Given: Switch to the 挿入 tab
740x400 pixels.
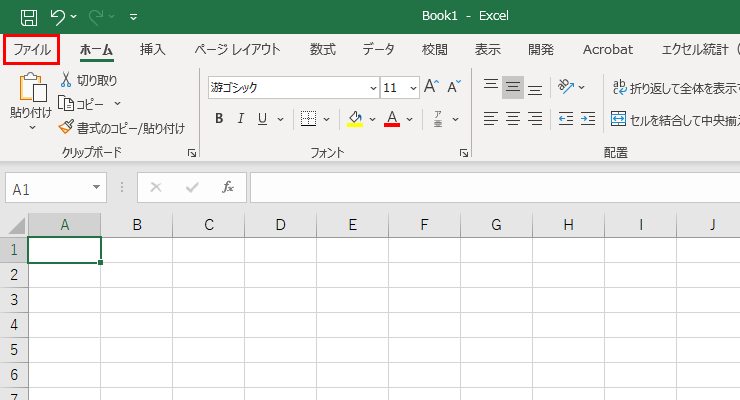Looking at the screenshot, I should click(x=152, y=50).
